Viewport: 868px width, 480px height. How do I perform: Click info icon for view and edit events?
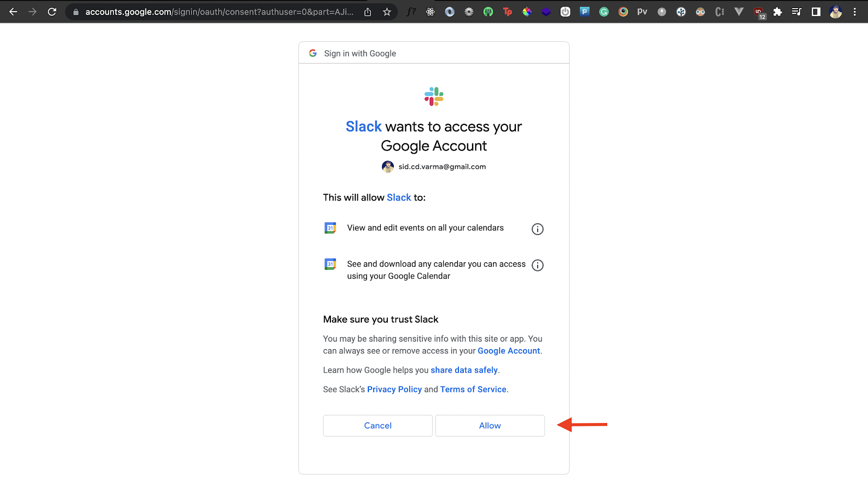(x=537, y=229)
